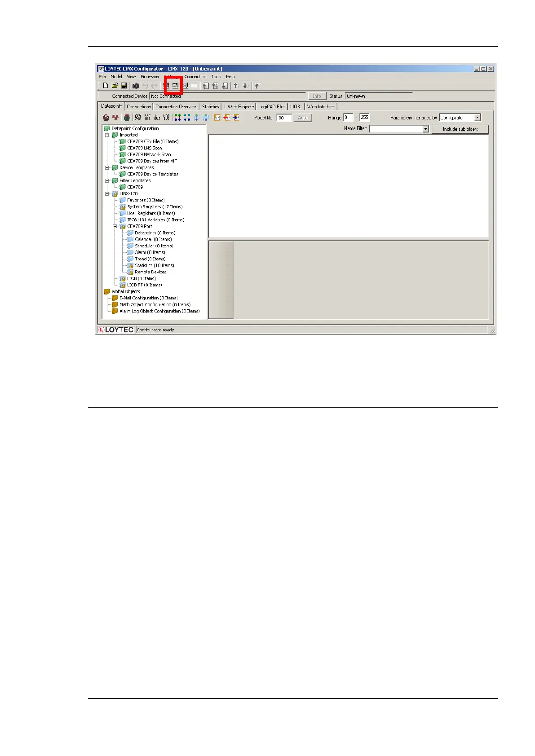Click the red network nodes icon
The height and width of the screenshot is (756, 535).
(x=115, y=118)
